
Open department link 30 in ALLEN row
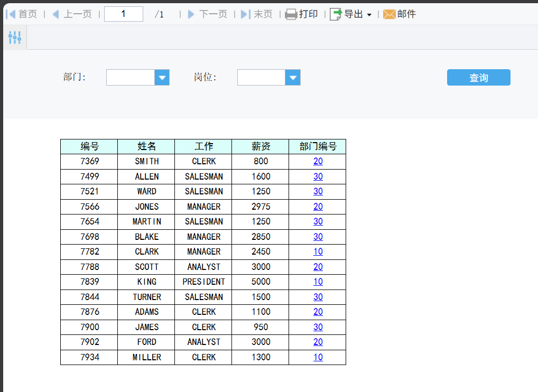(318, 176)
